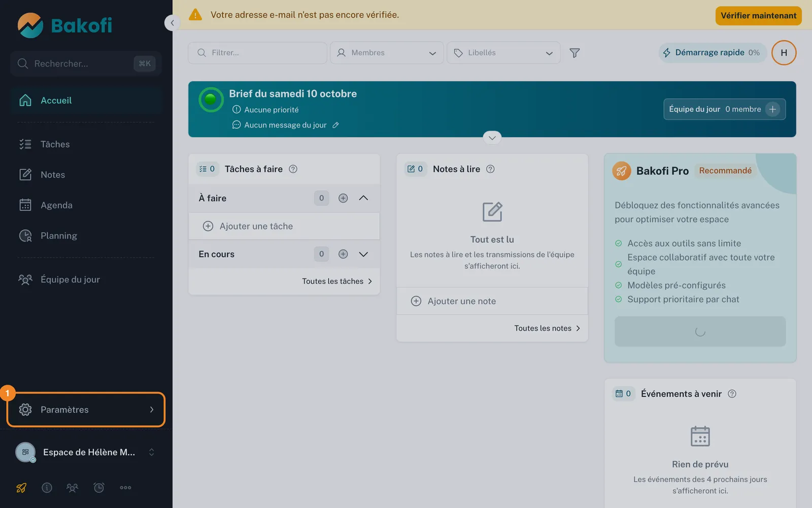The width and height of the screenshot is (812, 508).
Task: Collapse the sidebar with the arrow button
Action: click(x=172, y=23)
